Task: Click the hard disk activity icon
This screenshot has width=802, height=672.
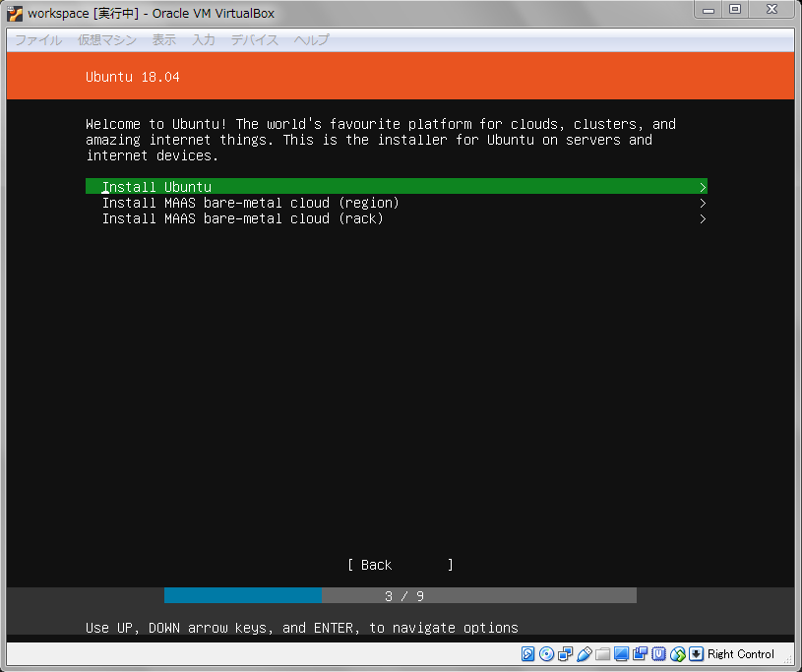Action: tap(527, 653)
